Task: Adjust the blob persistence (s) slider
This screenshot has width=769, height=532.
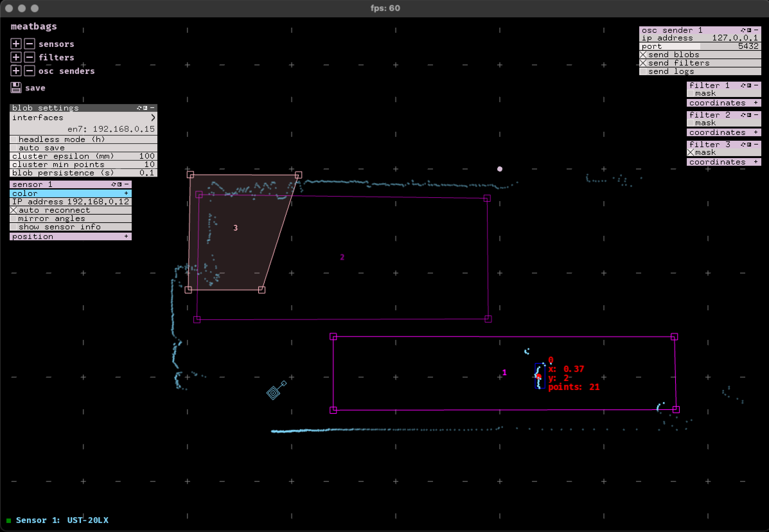Action: (83, 173)
